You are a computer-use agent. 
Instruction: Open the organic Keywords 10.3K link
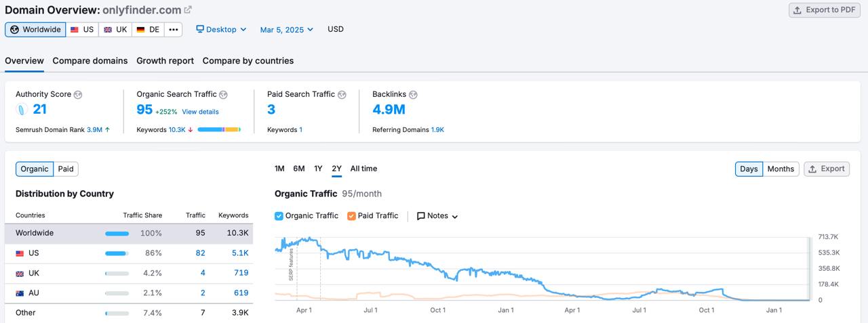click(x=177, y=129)
